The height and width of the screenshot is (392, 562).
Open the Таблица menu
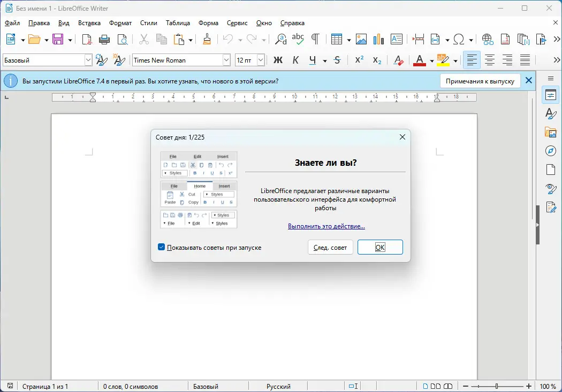(178, 23)
